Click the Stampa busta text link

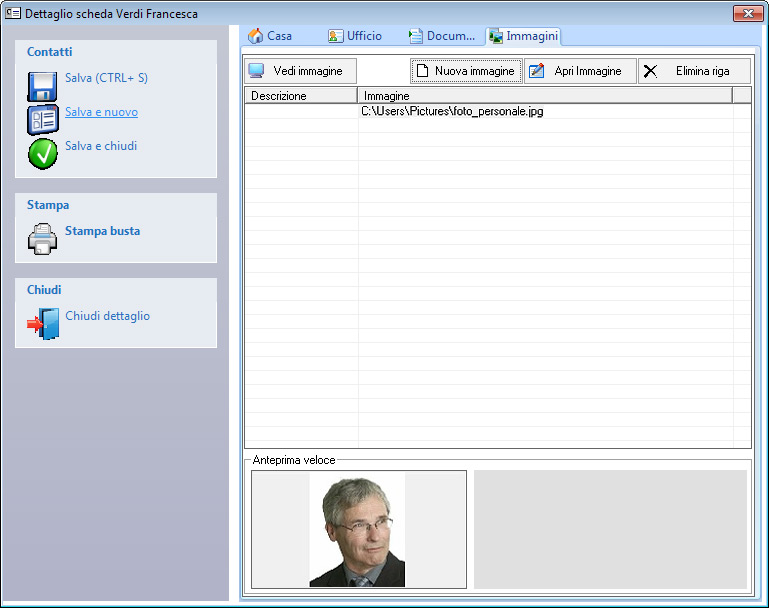coord(102,231)
